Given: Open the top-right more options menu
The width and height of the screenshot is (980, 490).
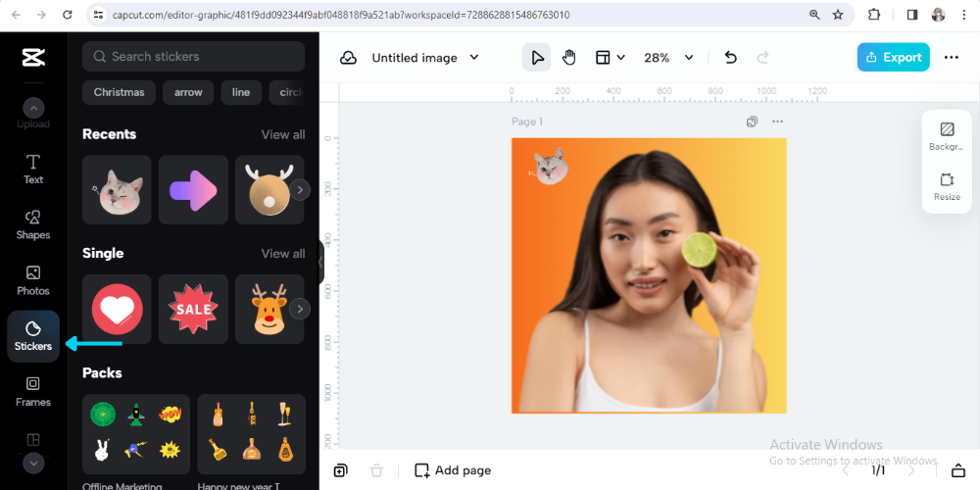Looking at the screenshot, I should pos(952,58).
